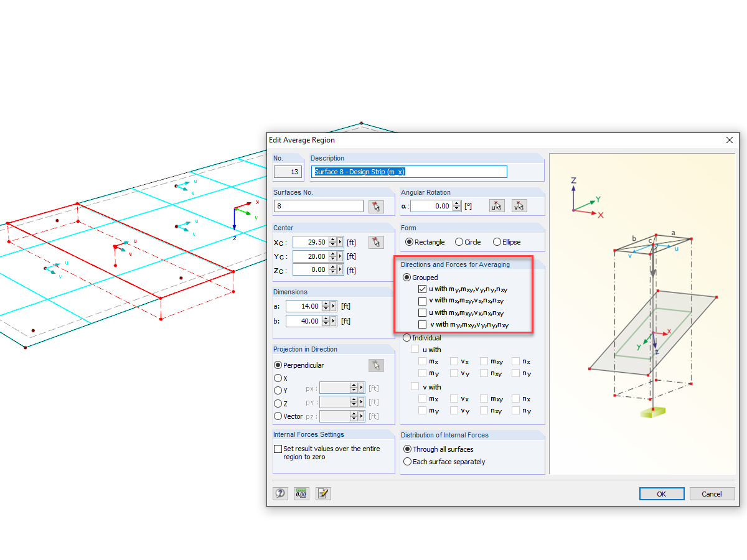Viewport: 747px width, 560px height.
Task: Click the 'Distribution of Internal Forces' heading
Action: pos(444,435)
